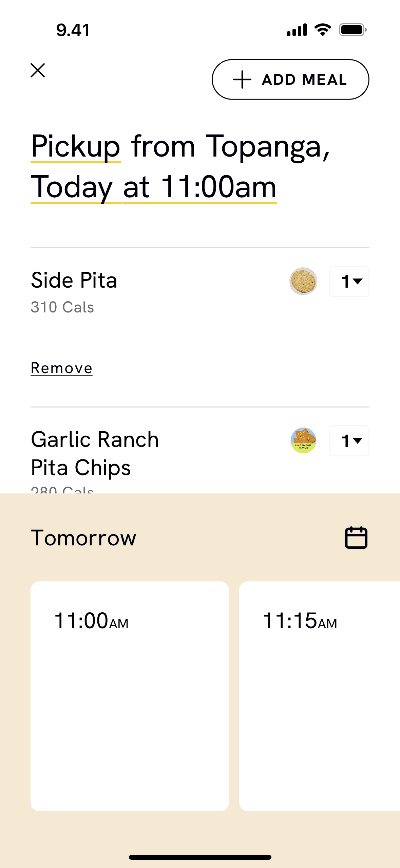Screen dimensions: 400x868
Task: Tap the Side Pita item name
Action: (x=74, y=281)
